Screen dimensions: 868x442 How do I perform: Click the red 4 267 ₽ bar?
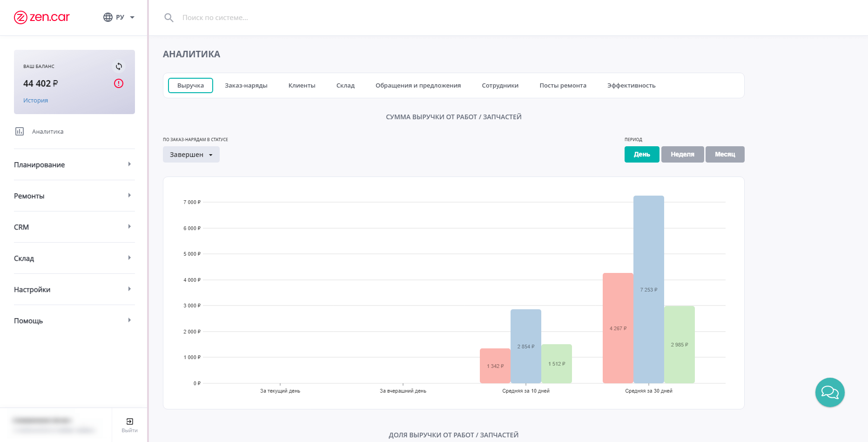point(618,328)
